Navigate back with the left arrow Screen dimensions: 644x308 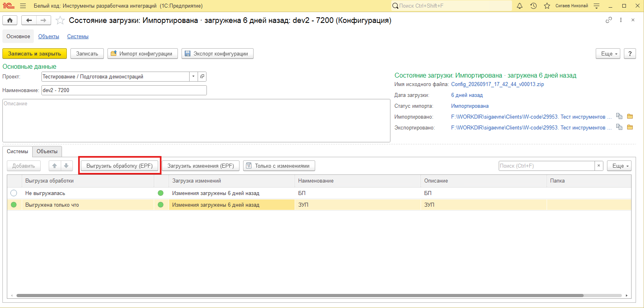click(x=29, y=20)
